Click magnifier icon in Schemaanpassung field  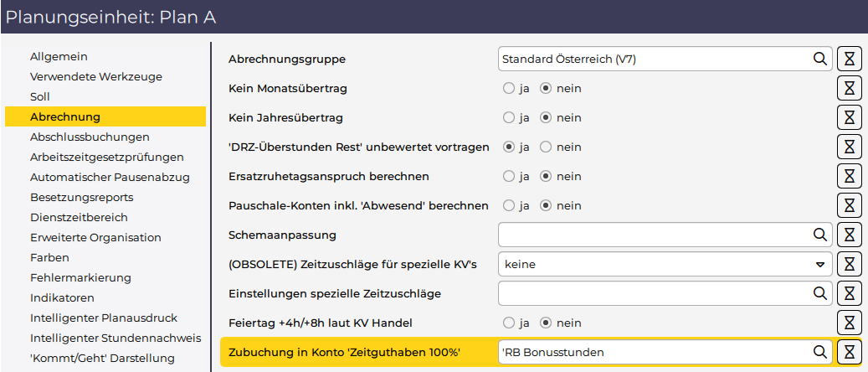(819, 235)
